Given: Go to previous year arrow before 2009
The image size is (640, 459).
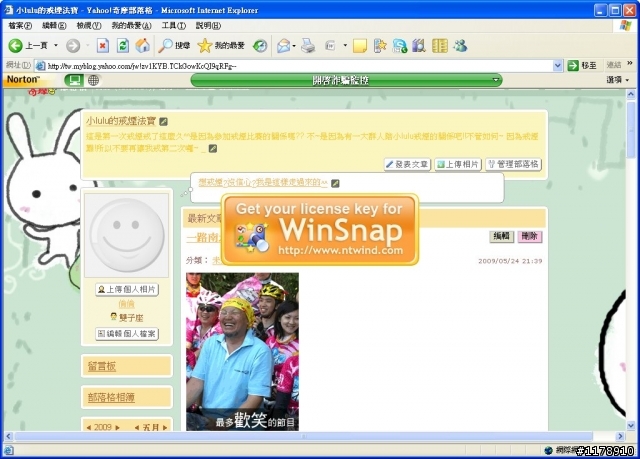Looking at the screenshot, I should pos(89,428).
